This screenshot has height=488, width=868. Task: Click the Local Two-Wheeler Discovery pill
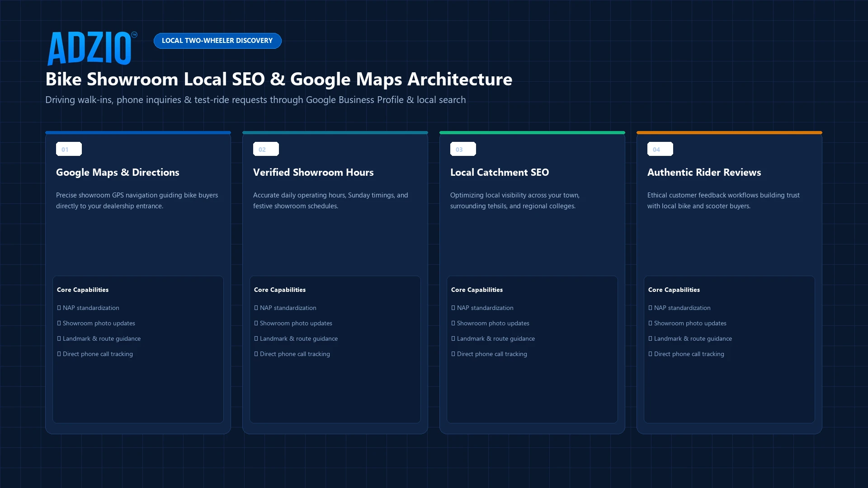point(217,41)
